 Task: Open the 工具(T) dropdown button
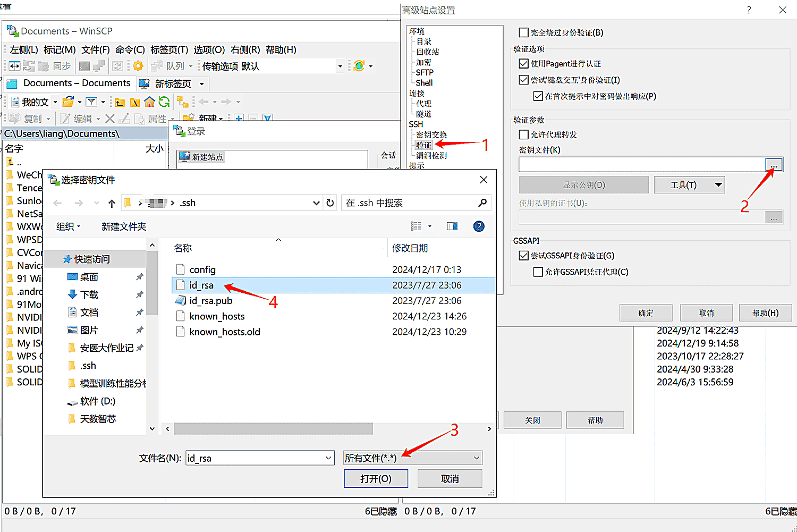689,185
